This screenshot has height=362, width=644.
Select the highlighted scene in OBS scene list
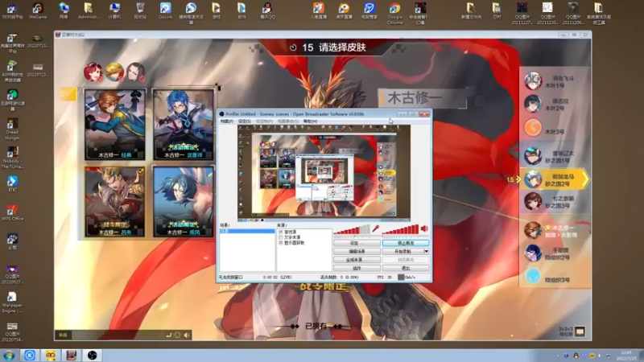pyautogui.click(x=247, y=231)
